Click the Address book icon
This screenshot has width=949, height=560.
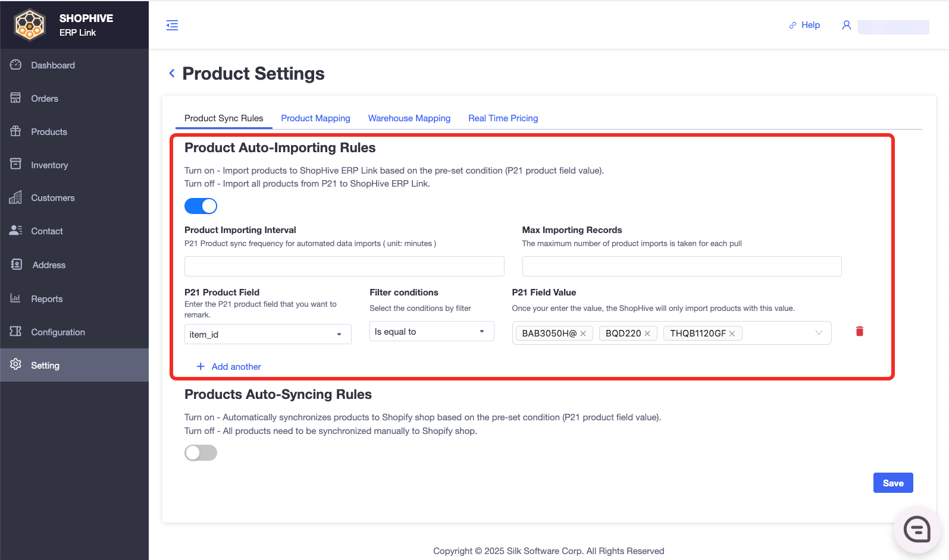coord(17,265)
